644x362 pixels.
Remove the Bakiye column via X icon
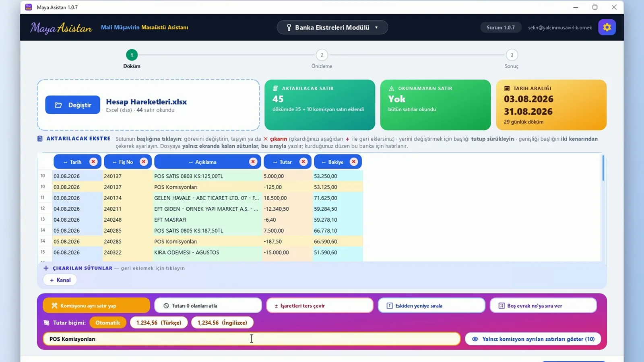(354, 162)
